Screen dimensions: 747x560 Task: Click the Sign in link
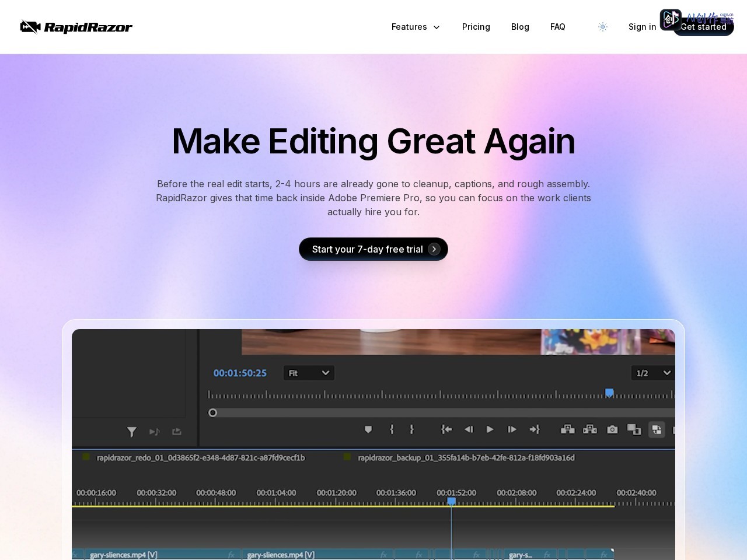(x=642, y=27)
